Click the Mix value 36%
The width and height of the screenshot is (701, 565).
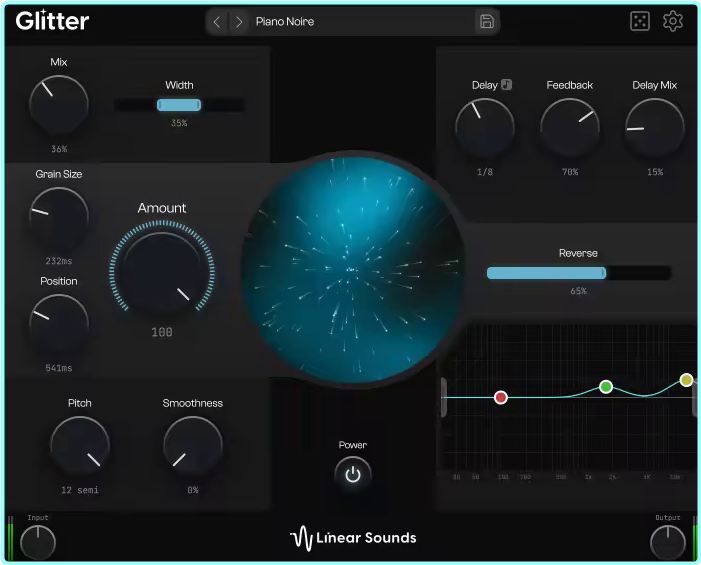click(59, 149)
